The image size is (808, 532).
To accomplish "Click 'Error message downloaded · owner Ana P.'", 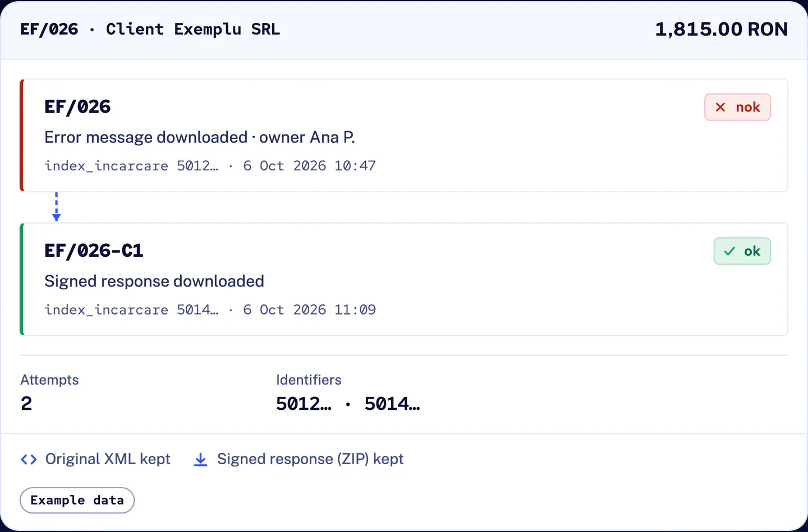I will click(x=200, y=137).
